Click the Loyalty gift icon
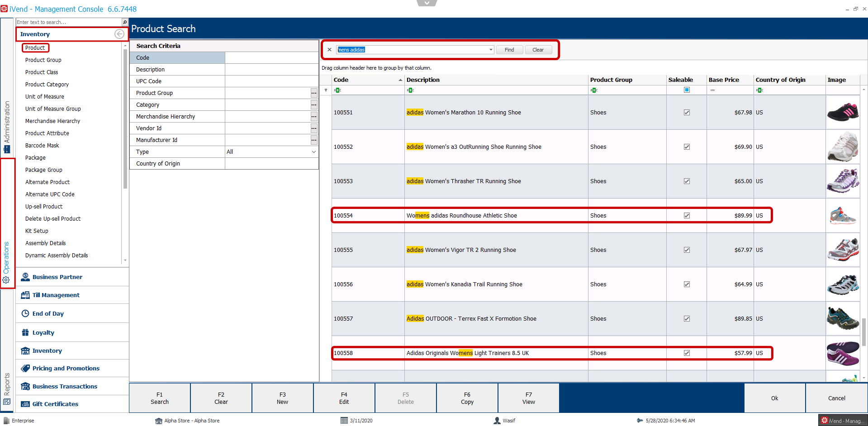 25,332
